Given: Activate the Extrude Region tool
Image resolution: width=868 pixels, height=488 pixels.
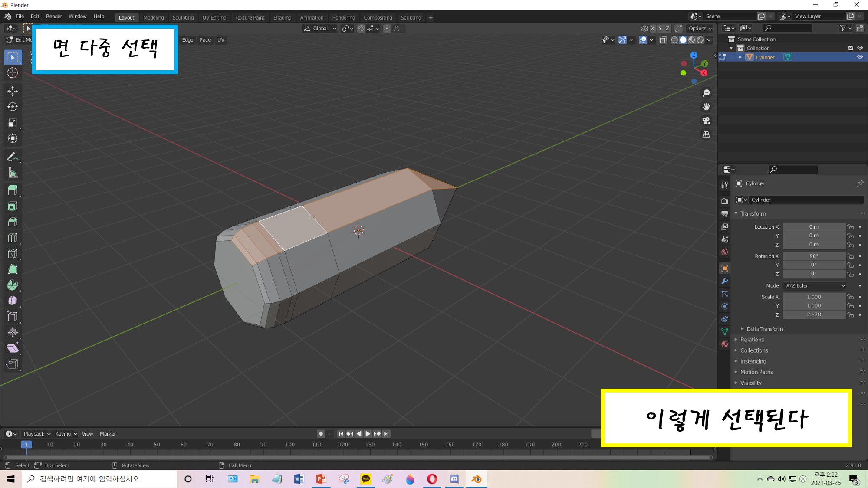Looking at the screenshot, I should tap(13, 190).
